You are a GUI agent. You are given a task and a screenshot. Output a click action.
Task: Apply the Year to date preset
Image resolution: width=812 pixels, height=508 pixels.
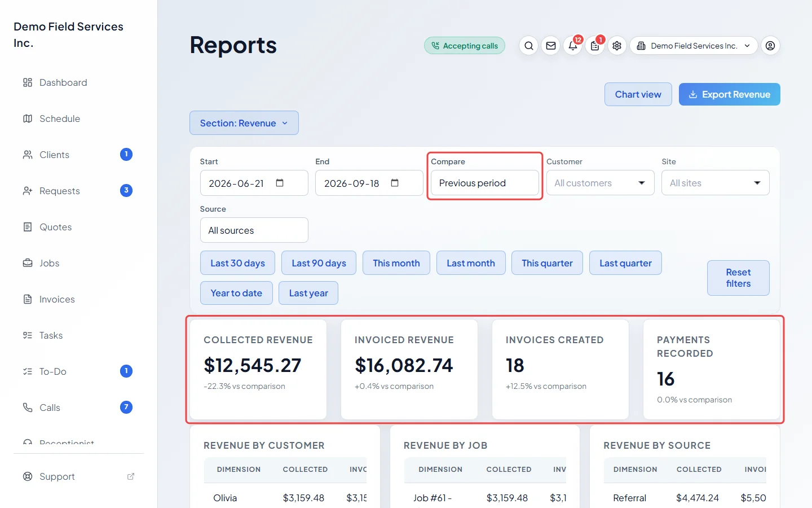point(236,293)
